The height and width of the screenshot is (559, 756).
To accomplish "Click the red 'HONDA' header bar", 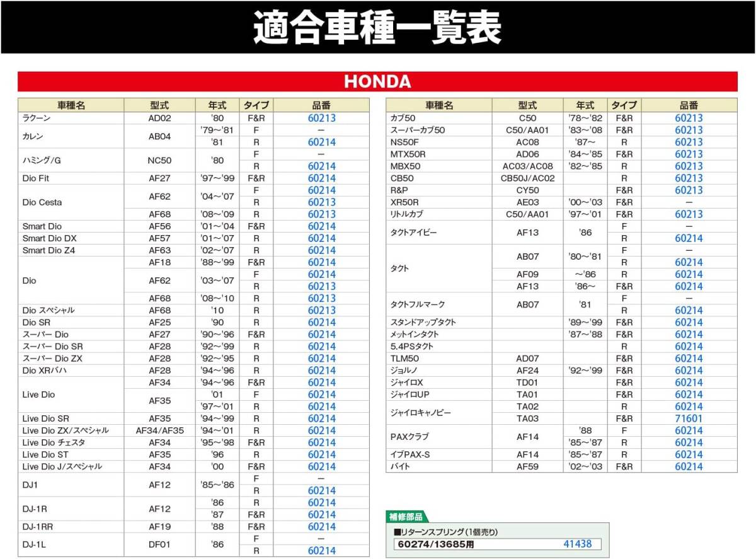I will coord(377,82).
